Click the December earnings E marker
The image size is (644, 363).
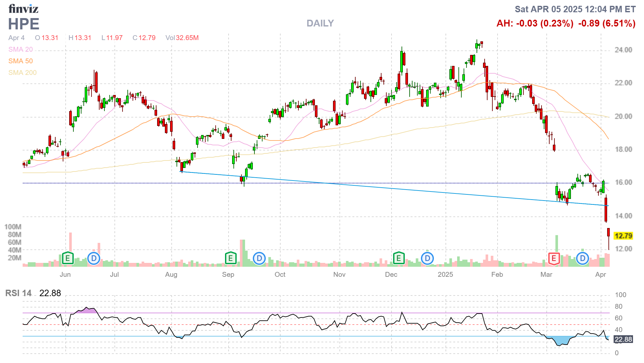click(399, 258)
